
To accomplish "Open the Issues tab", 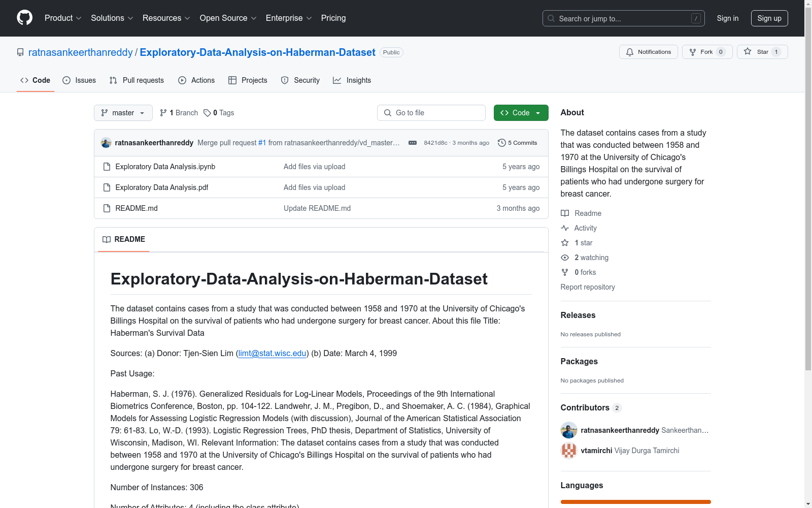I will [x=79, y=80].
